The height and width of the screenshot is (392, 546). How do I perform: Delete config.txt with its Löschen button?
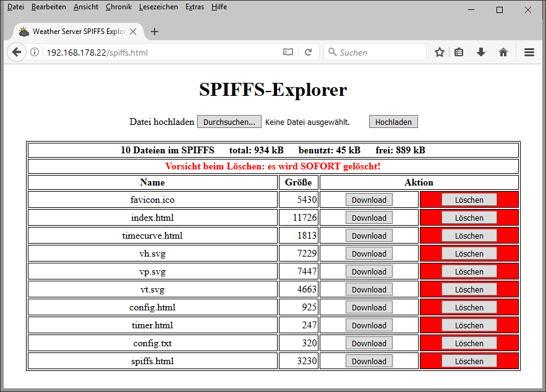coord(469,343)
